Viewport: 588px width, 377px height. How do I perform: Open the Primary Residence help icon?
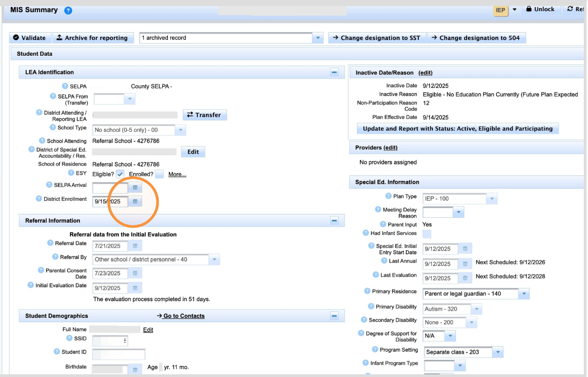pos(367,291)
